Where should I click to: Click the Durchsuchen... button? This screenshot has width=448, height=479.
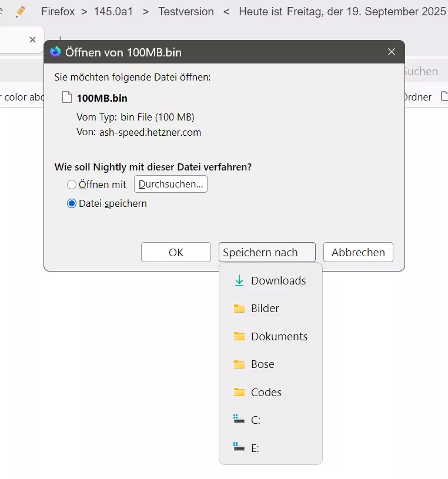pos(170,184)
